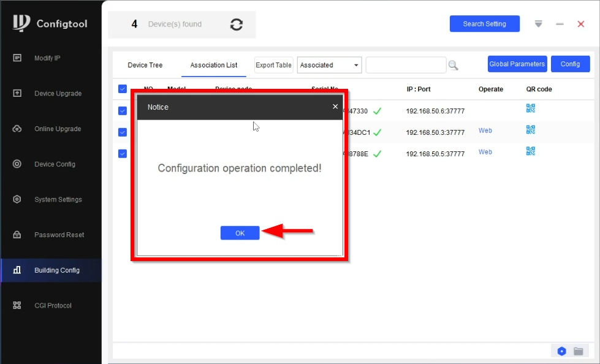Click the search magnifier icon
Viewport: 600px width, 364px height.
453,65
